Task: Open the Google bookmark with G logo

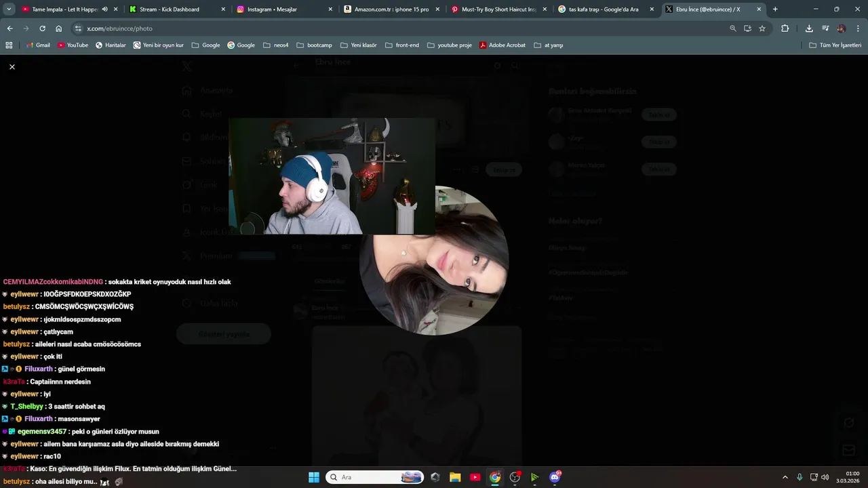Action: (x=241, y=45)
